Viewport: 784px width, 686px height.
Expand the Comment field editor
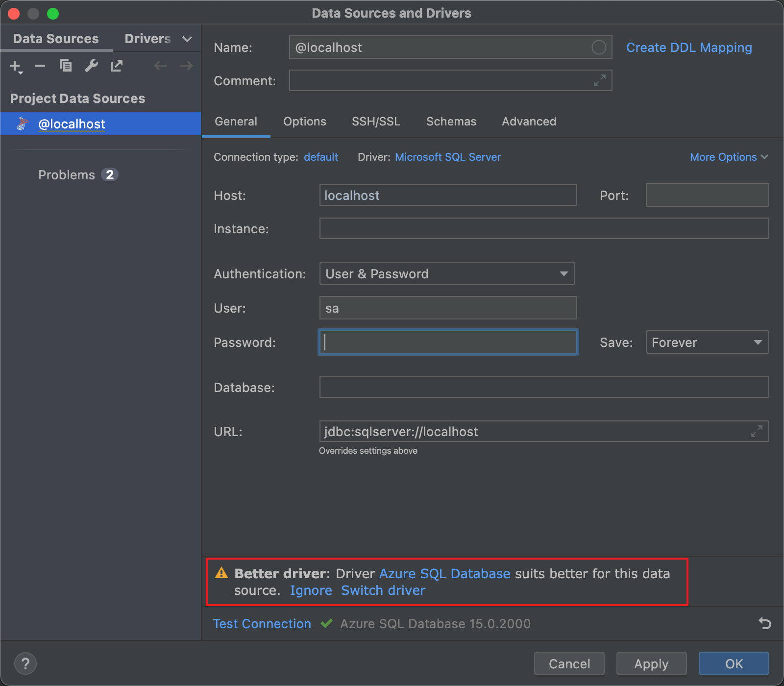point(600,80)
